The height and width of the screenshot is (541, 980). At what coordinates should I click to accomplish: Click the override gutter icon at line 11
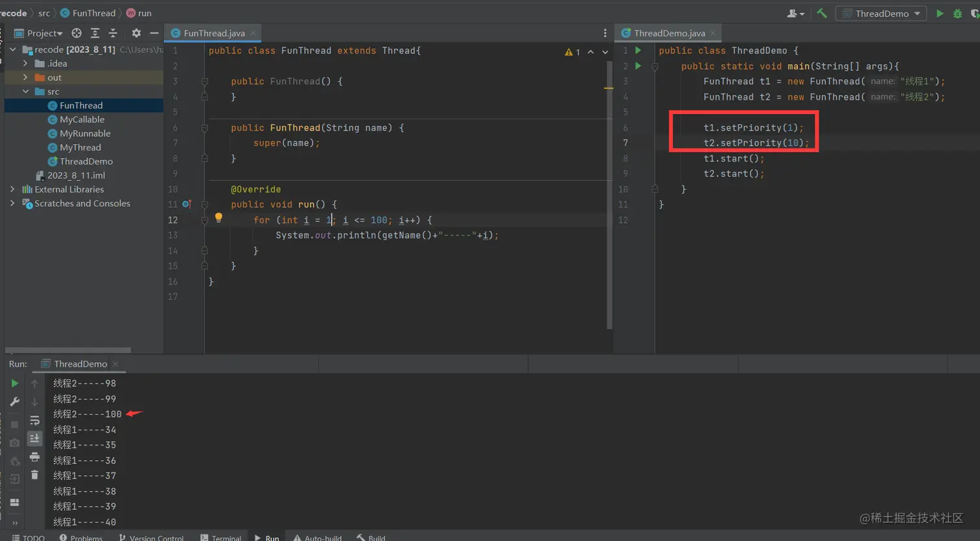tap(187, 204)
